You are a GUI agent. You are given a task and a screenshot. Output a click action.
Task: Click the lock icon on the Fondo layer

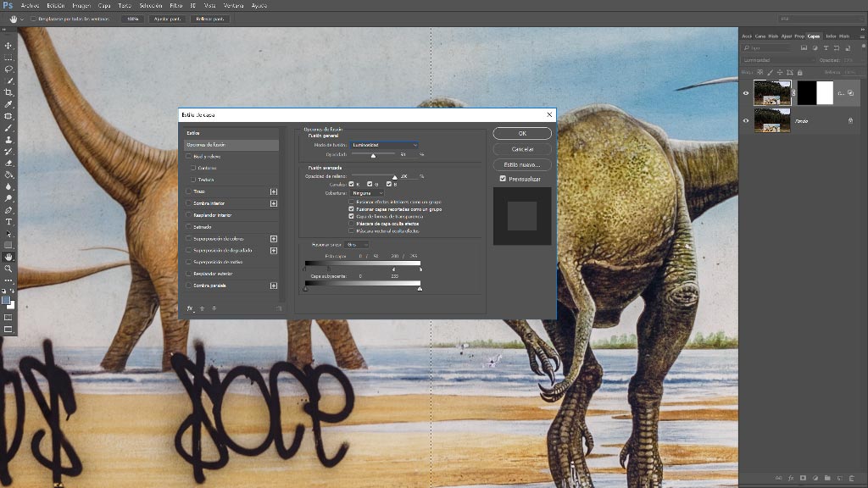(850, 120)
